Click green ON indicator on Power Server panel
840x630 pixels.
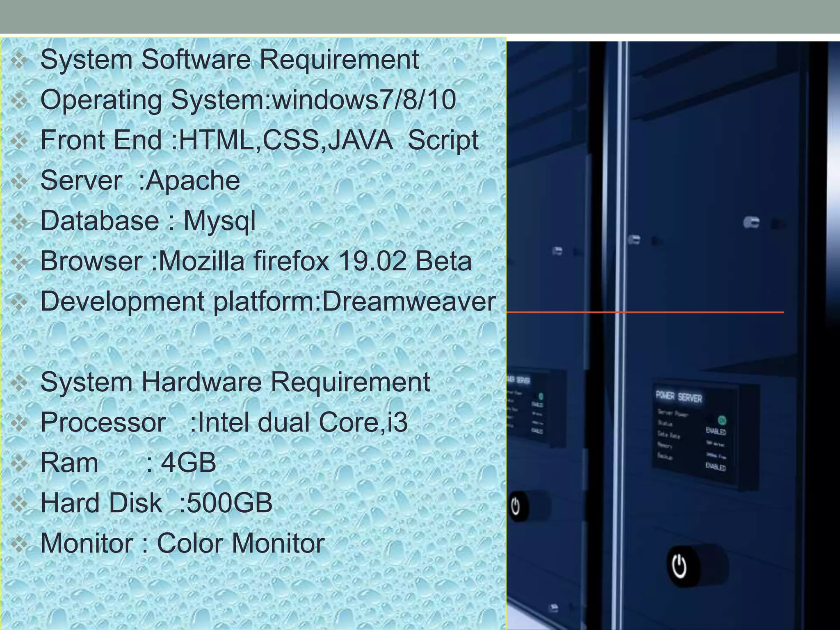(x=721, y=420)
